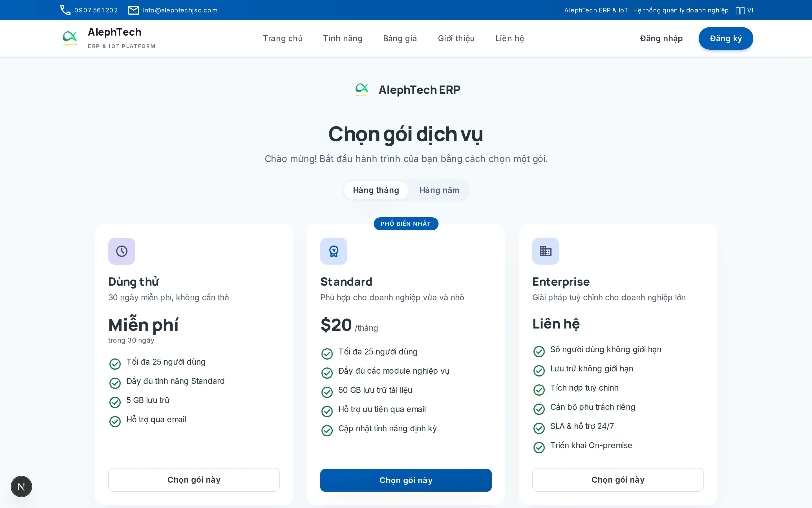Click the Đăng nhập link
Image resolution: width=812 pixels, height=508 pixels.
661,38
